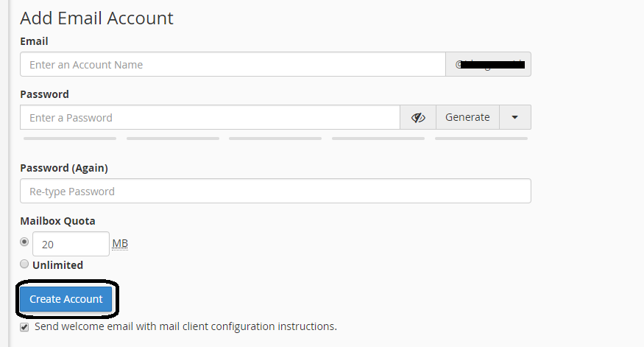Select the MB-limited quota radio button
The height and width of the screenshot is (347, 644).
pos(25,242)
